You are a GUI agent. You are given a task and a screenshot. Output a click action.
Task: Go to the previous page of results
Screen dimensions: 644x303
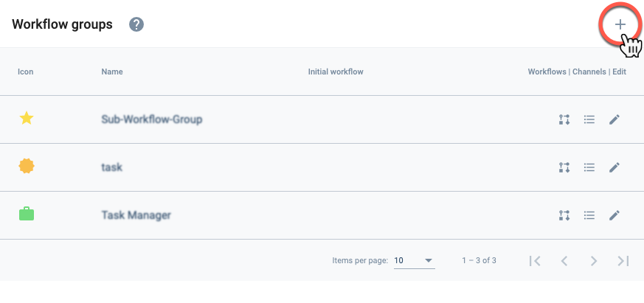564,260
